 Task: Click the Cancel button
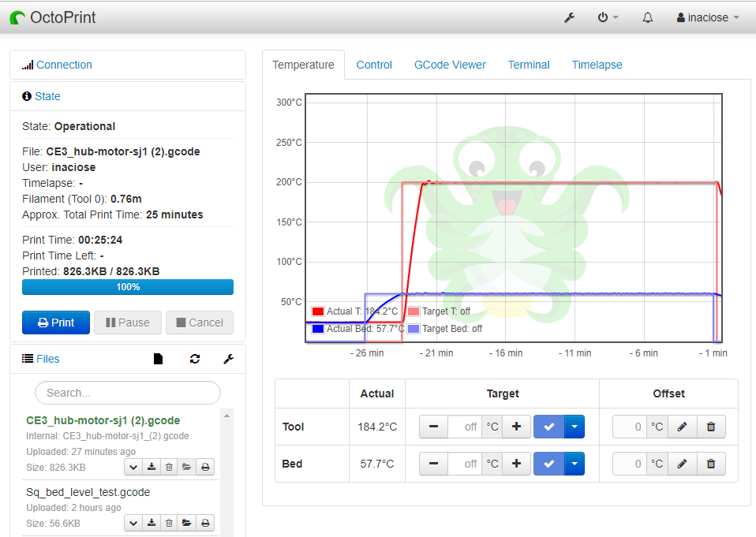coord(200,323)
